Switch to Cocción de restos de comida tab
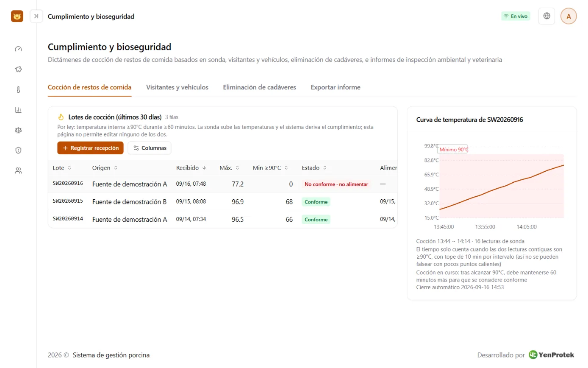The image size is (588, 368). [89, 87]
